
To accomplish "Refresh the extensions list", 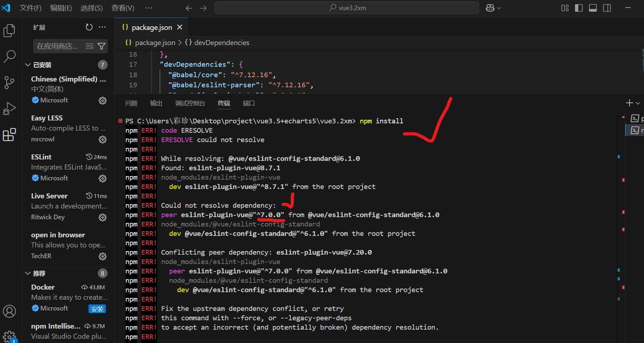I will [89, 27].
